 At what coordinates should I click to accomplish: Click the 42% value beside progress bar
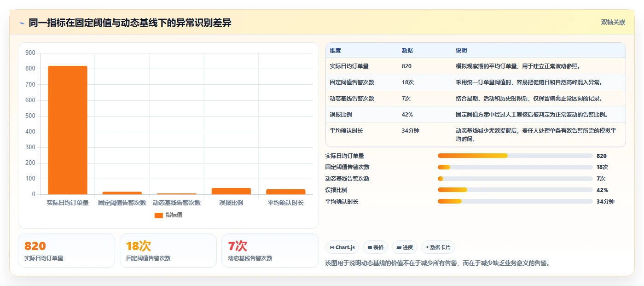coord(602,190)
